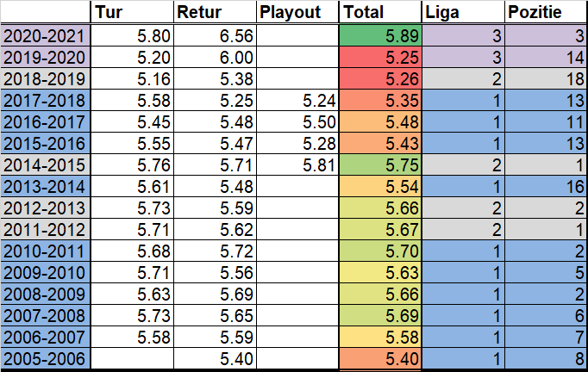Click the Liga column header
This screenshot has height=372, width=588.
(x=464, y=12)
